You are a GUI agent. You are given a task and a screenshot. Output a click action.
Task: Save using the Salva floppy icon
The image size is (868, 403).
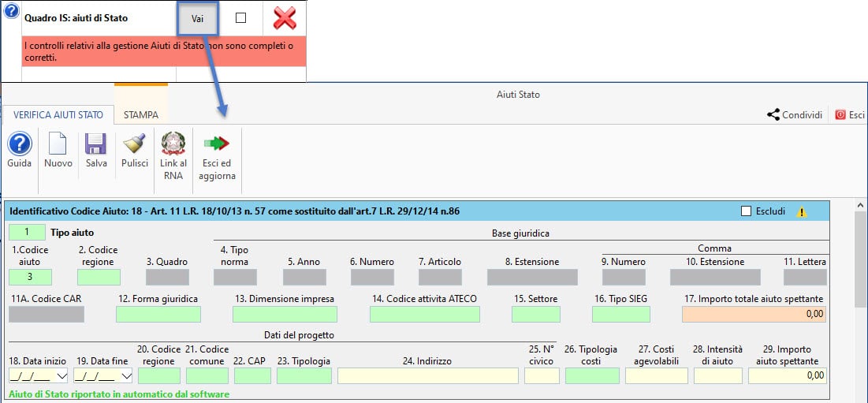coord(96,146)
